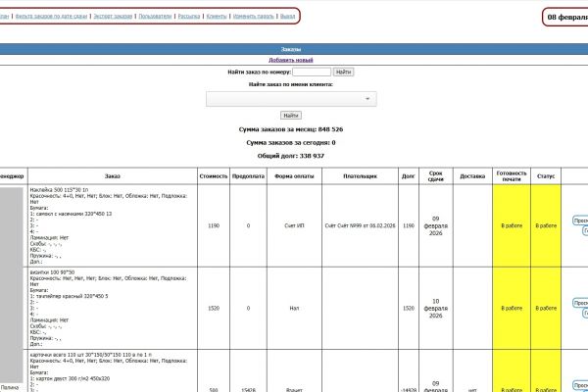Click status 'В работе' in визитки row
Screen dimensions: 588x392
coord(546,309)
